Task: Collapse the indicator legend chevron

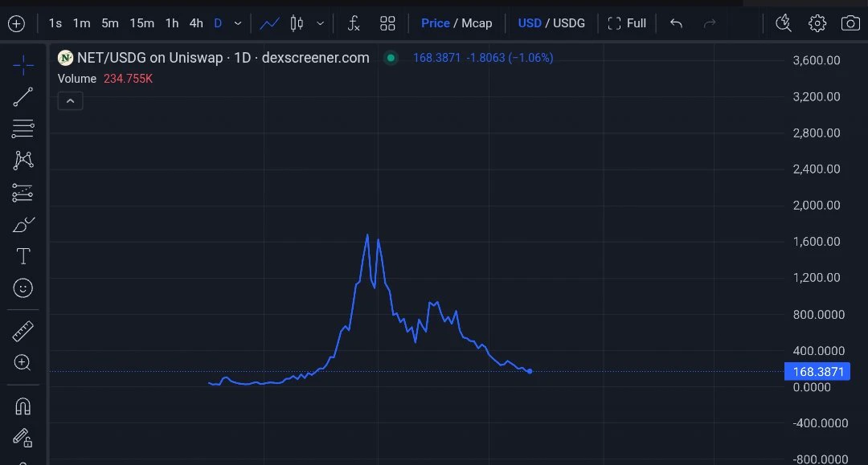Action: pyautogui.click(x=70, y=101)
